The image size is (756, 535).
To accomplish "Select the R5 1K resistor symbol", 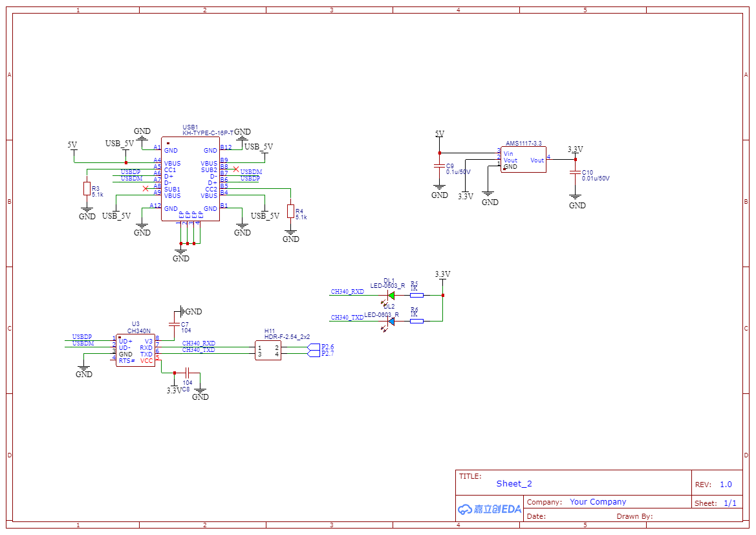I will [x=416, y=295].
